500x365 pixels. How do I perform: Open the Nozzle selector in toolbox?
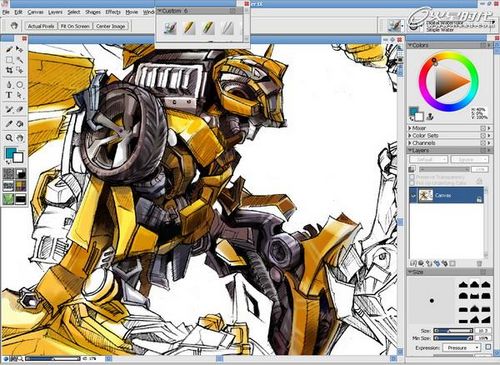[20, 199]
